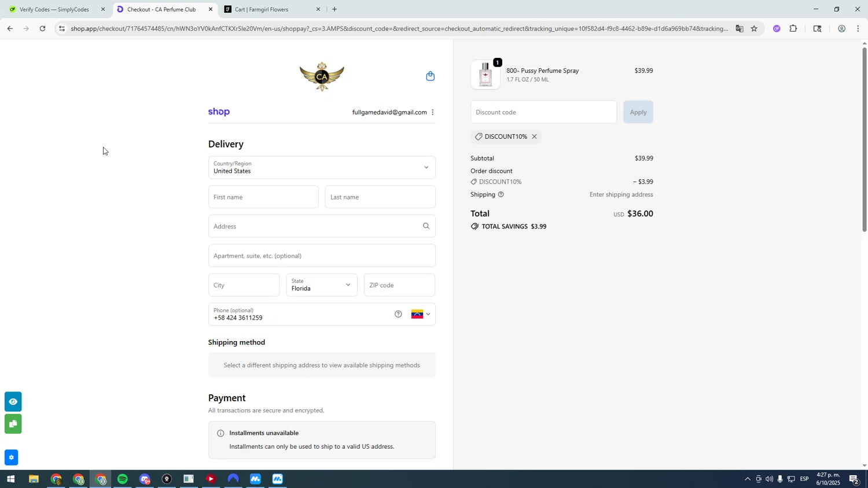The height and width of the screenshot is (488, 868).
Task: Show hidden system tray icons
Action: (747, 479)
